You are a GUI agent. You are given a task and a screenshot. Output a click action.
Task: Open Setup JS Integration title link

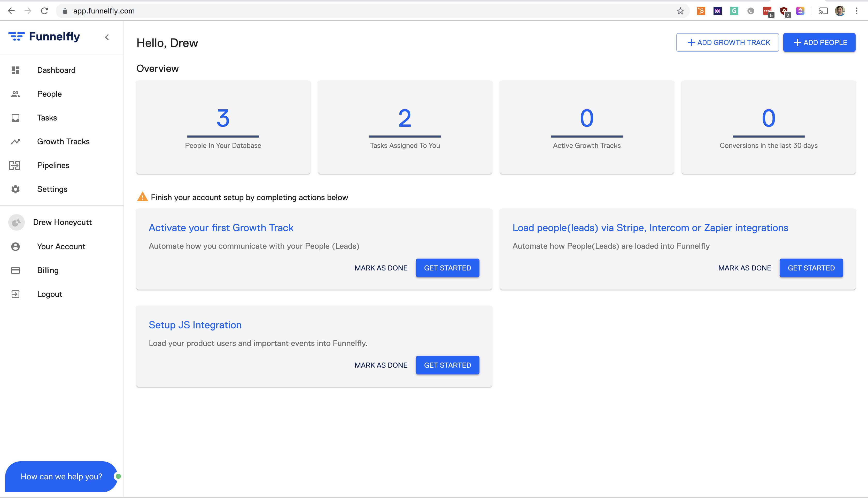[x=195, y=325]
